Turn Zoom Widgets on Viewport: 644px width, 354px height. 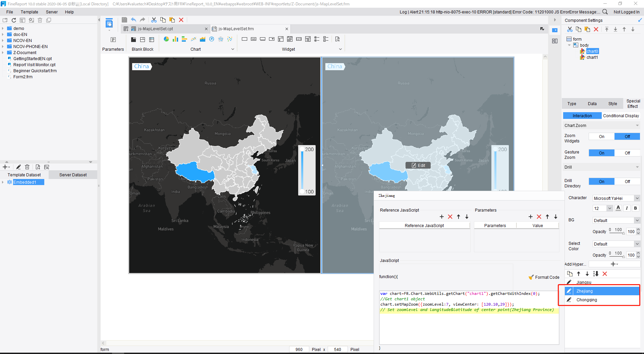pyautogui.click(x=602, y=136)
